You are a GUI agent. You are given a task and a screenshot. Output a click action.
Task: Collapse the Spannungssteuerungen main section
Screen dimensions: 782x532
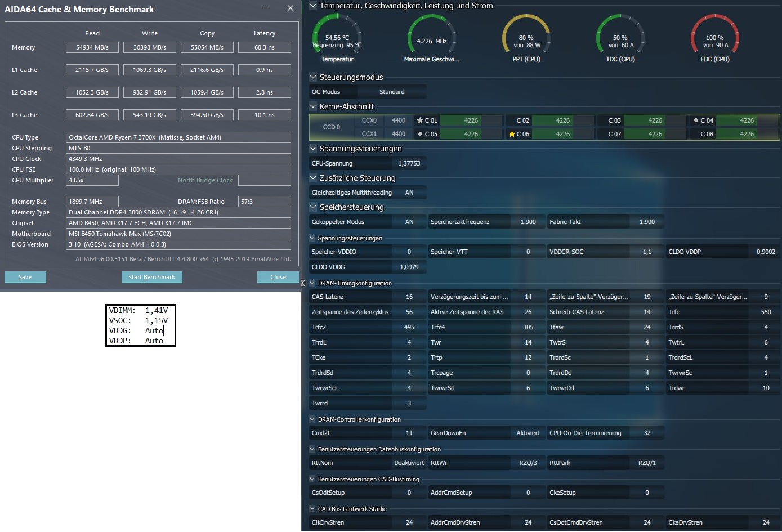tap(313, 149)
